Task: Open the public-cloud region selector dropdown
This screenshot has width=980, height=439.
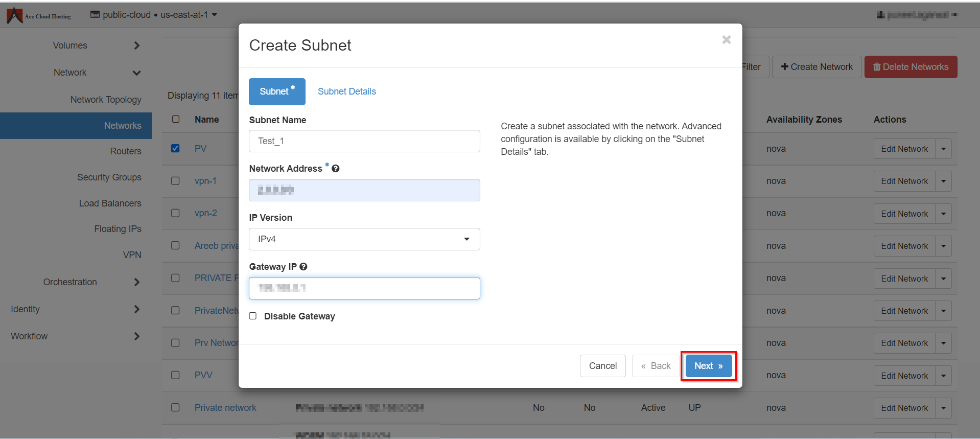Action: pyautogui.click(x=154, y=15)
